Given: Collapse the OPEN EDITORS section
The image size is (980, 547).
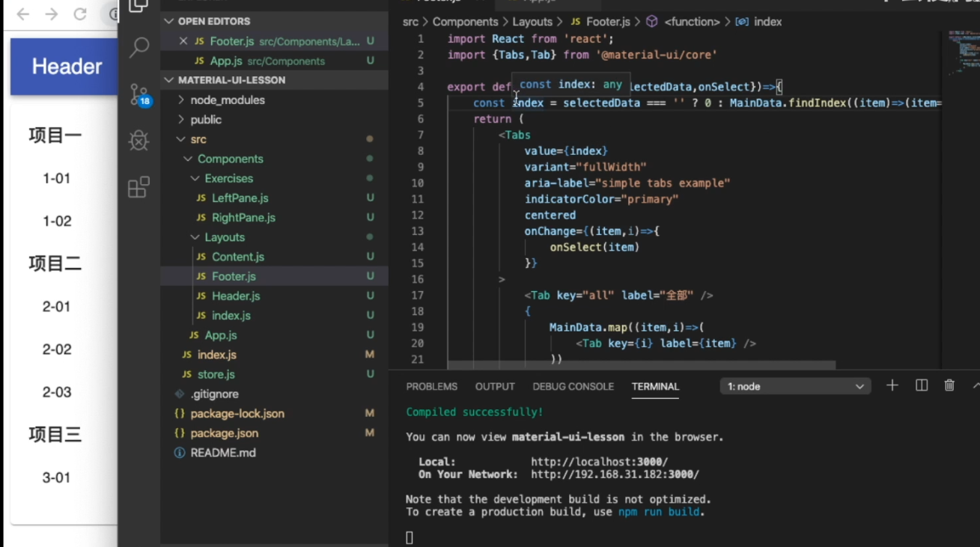Looking at the screenshot, I should click(170, 21).
